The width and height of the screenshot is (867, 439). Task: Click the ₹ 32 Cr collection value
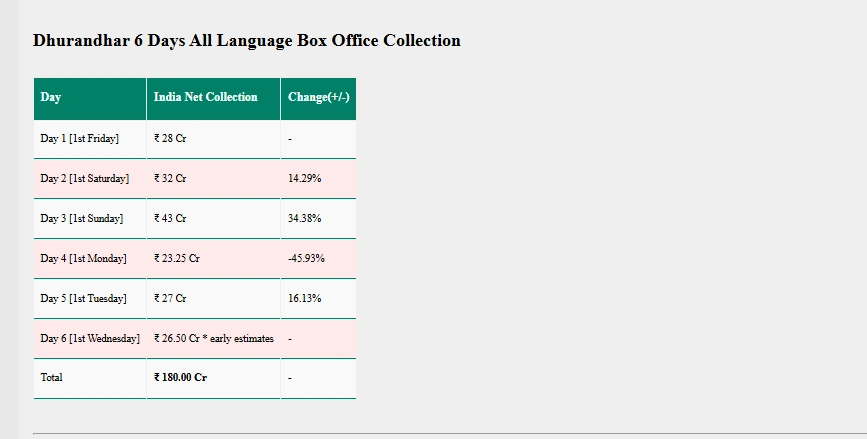170,179
